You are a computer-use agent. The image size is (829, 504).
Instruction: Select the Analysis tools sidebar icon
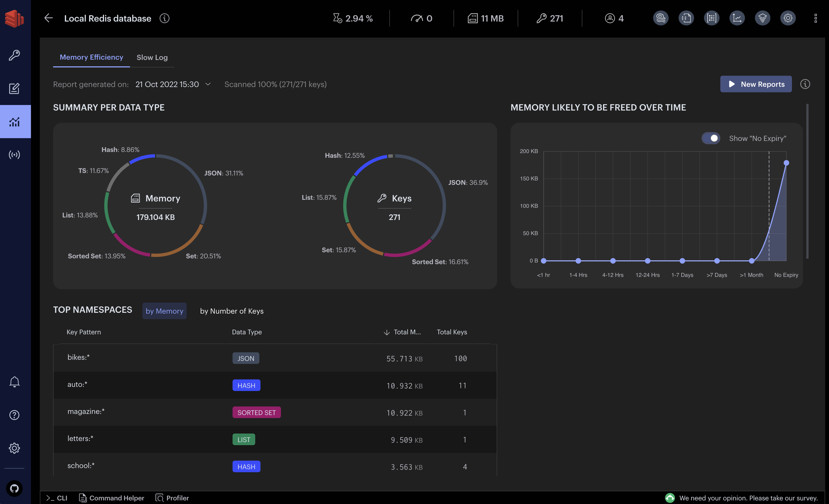click(x=14, y=122)
